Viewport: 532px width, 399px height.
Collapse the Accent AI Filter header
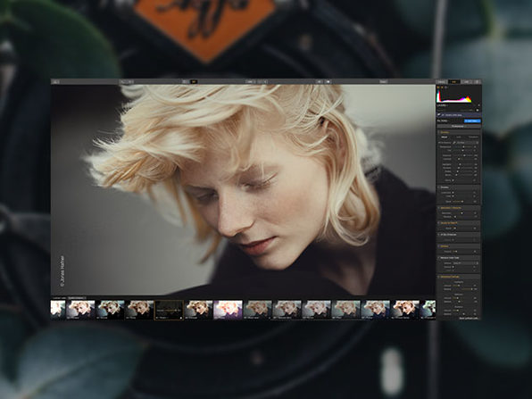(459, 223)
